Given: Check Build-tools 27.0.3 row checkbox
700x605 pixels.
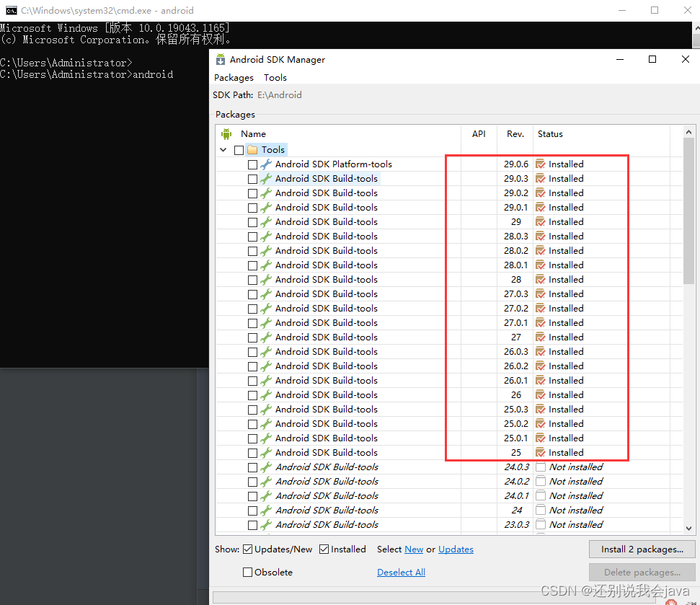Looking at the screenshot, I should pyautogui.click(x=253, y=295).
